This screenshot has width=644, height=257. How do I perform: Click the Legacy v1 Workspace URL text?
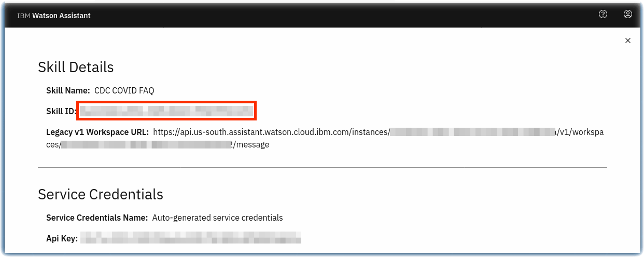[325, 138]
